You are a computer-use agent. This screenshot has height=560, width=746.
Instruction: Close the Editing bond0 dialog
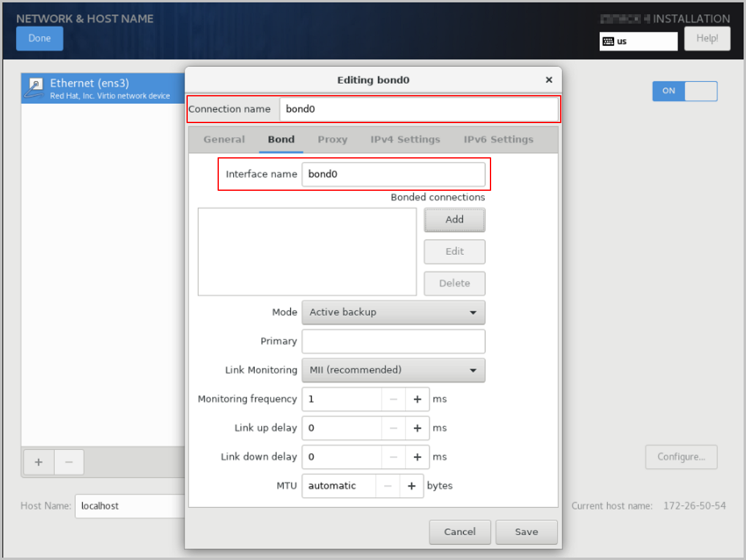548,80
